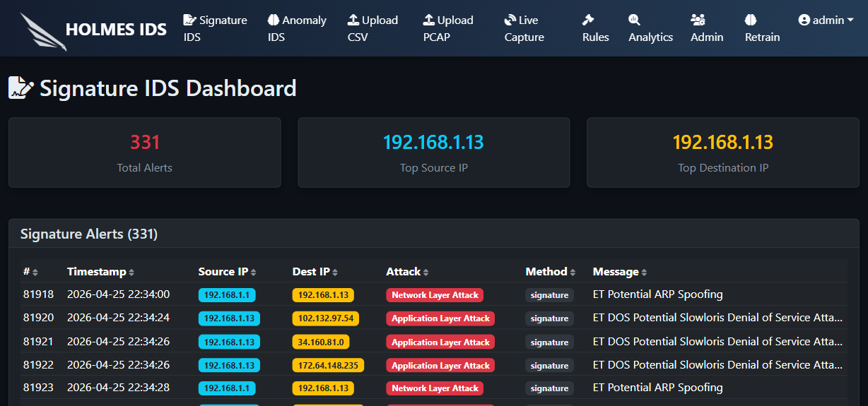Go to Anomaly IDS page
The width and height of the screenshot is (868, 406).
pos(297,29)
